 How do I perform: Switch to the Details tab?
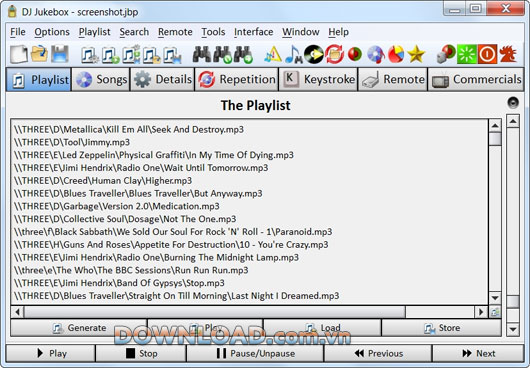(x=163, y=79)
